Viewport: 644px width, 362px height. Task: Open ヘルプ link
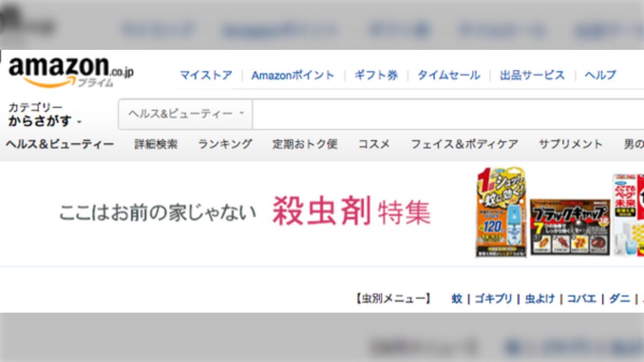[600, 75]
